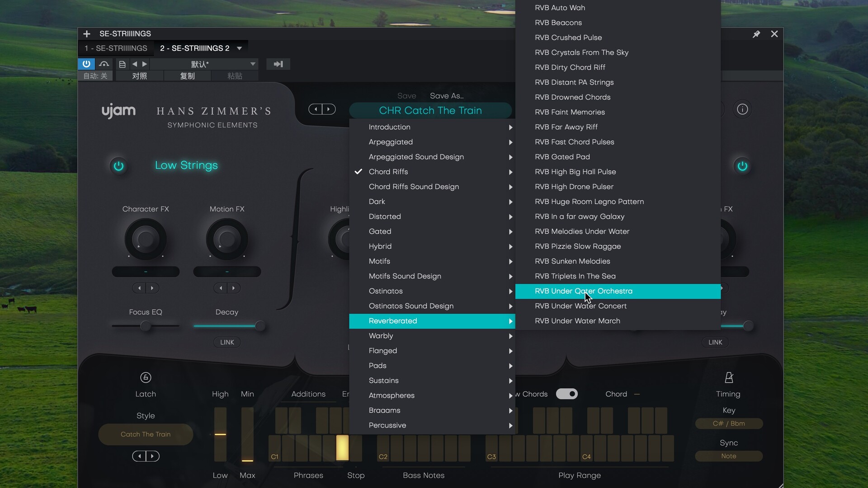Open the Timing metronome icon
This screenshot has width=868, height=488.
pyautogui.click(x=729, y=377)
